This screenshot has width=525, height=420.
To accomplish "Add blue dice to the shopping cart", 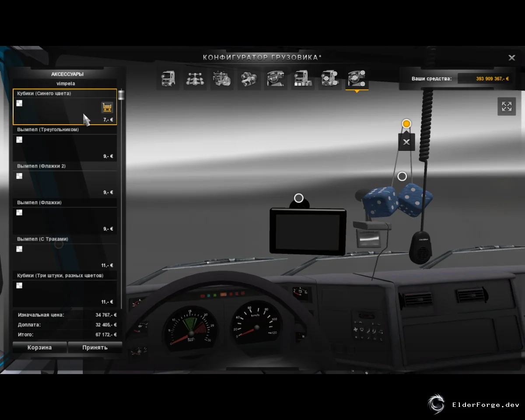I will tap(107, 107).
